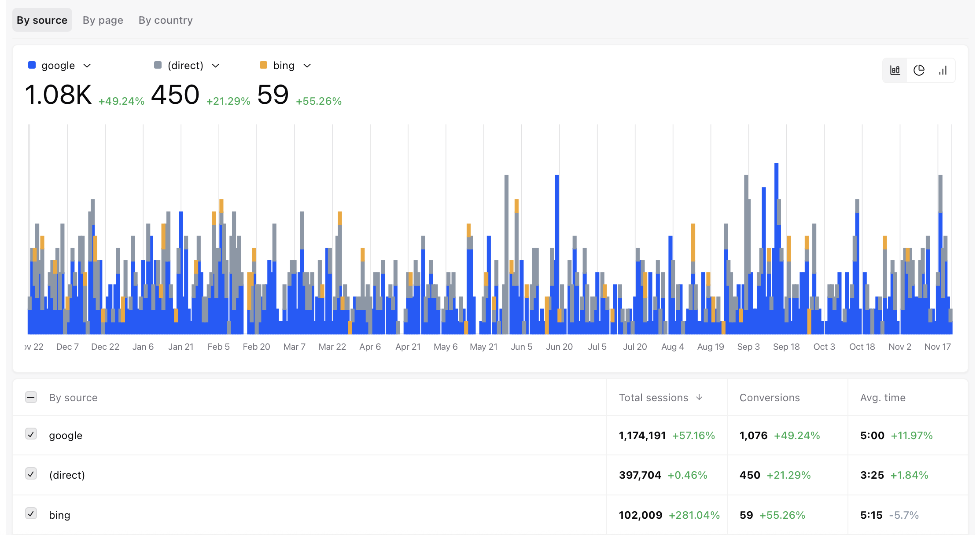This screenshot has width=980, height=535.
Task: Expand the google series dropdown
Action: (x=87, y=66)
